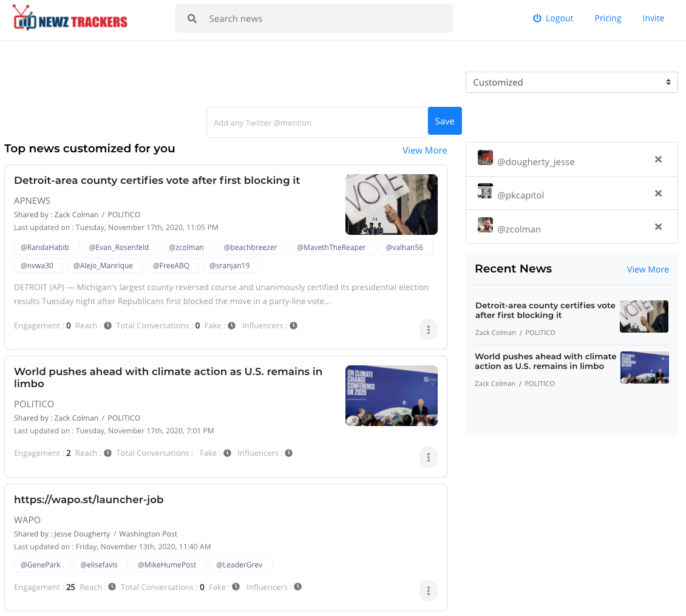
Task: Click Influencers clock icon in wapo article
Action: 298,587
